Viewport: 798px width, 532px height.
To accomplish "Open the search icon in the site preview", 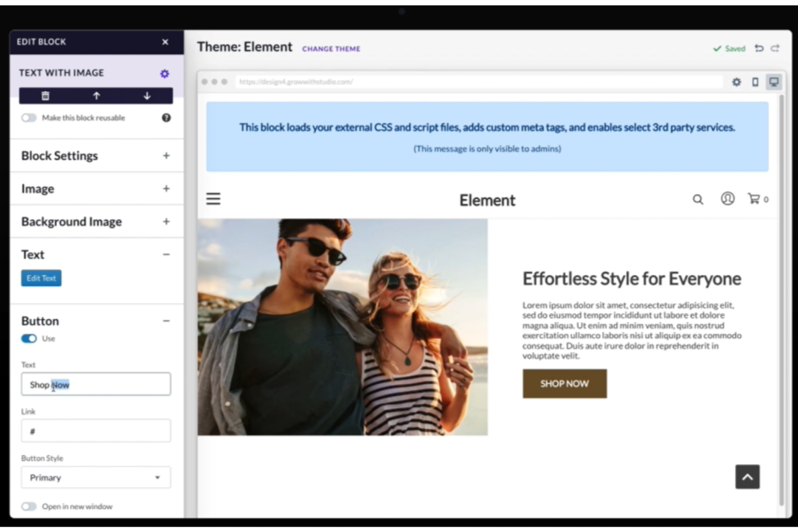I will point(698,199).
